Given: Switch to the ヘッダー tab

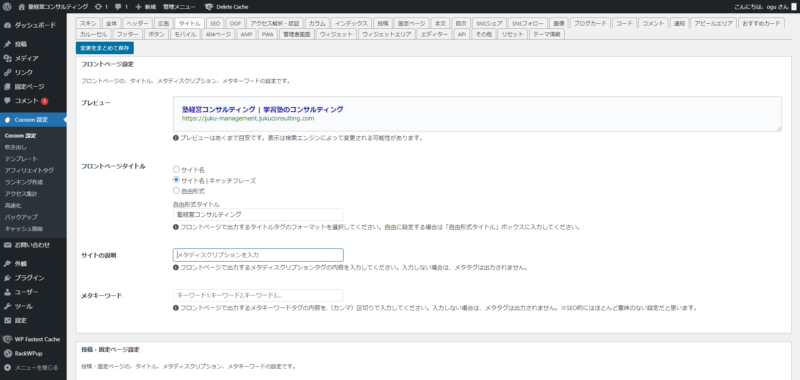Looking at the screenshot, I should click(137, 23).
